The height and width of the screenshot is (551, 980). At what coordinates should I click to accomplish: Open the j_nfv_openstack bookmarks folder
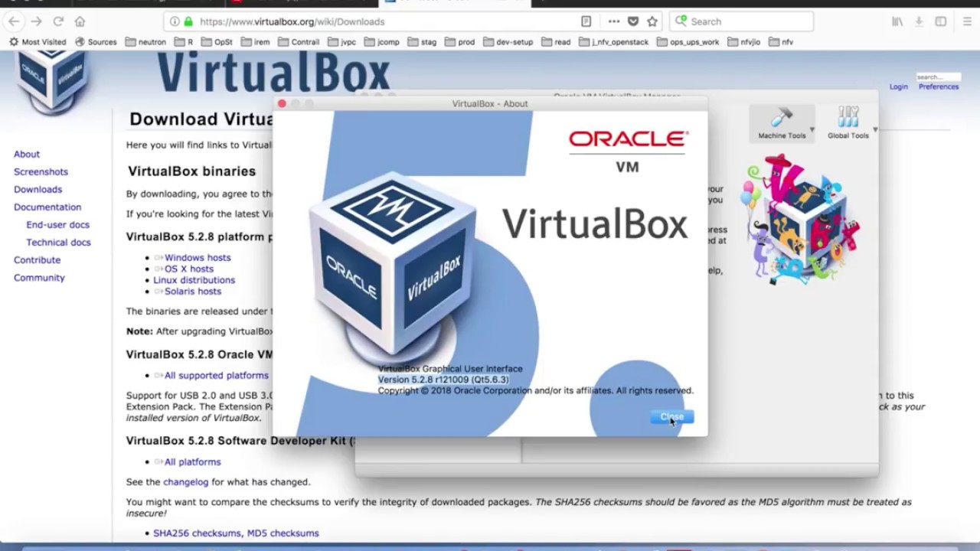(614, 42)
